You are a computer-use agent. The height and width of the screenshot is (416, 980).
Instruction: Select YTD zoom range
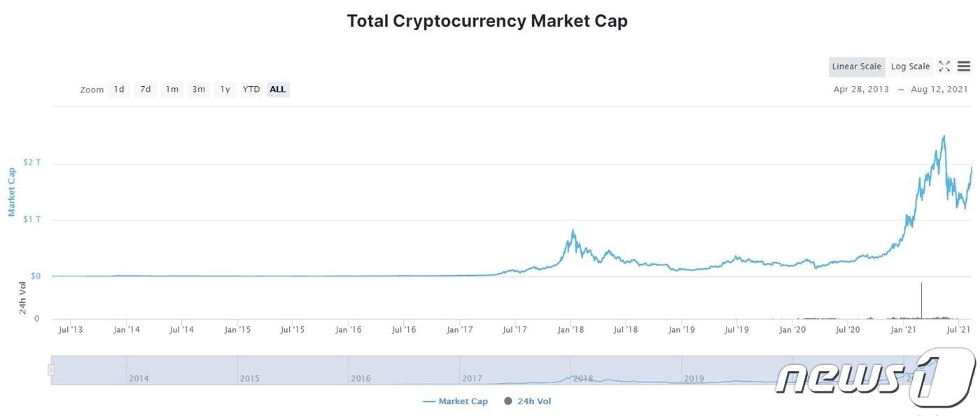point(251,89)
